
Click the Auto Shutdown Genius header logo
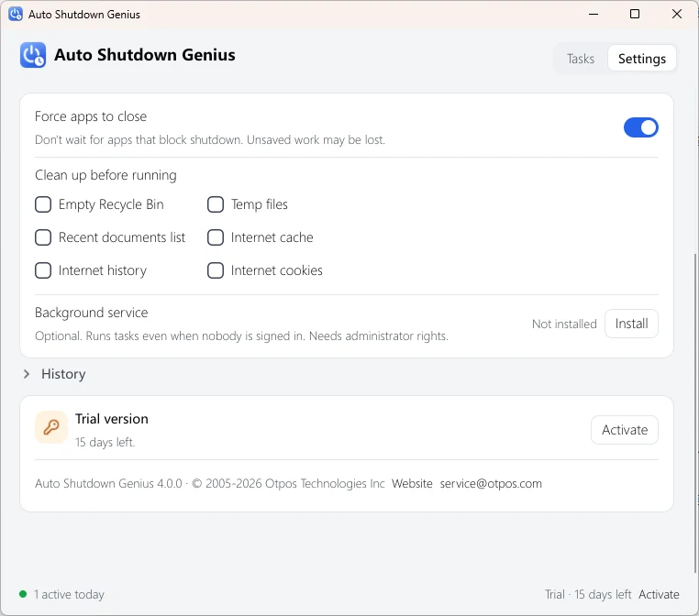click(x=33, y=55)
